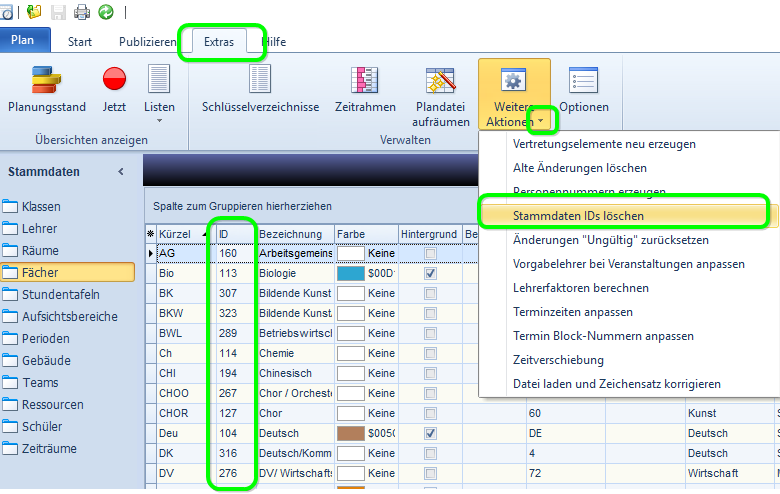The width and height of the screenshot is (780, 494).
Task: Choose Lehrerfaktoren berechnen from menu
Action: pyautogui.click(x=581, y=288)
